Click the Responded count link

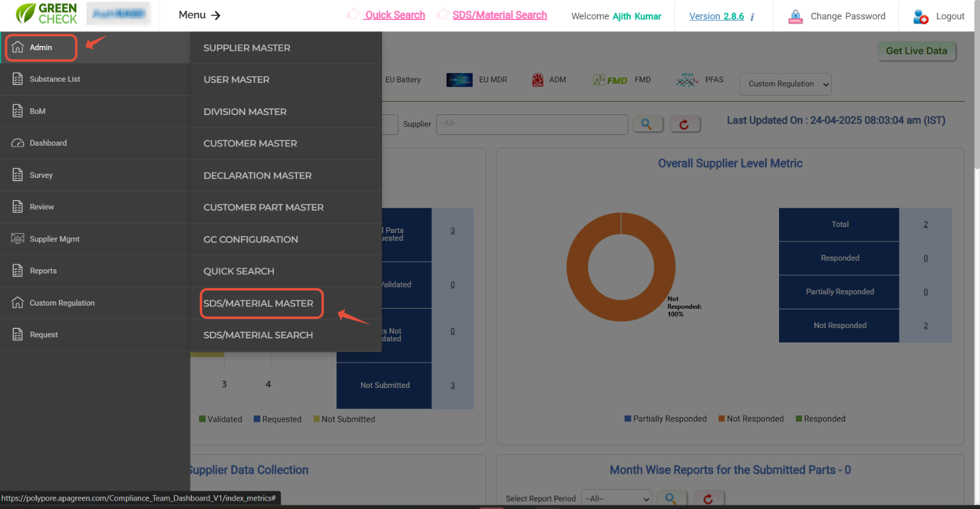(x=926, y=258)
